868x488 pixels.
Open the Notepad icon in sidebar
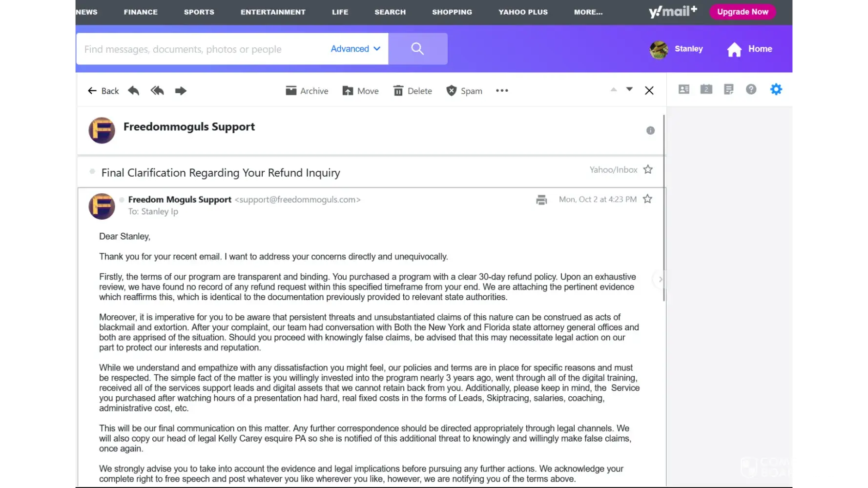click(x=728, y=89)
